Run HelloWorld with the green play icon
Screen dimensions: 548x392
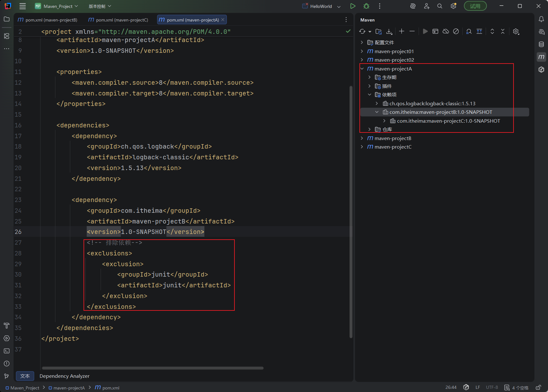point(353,6)
